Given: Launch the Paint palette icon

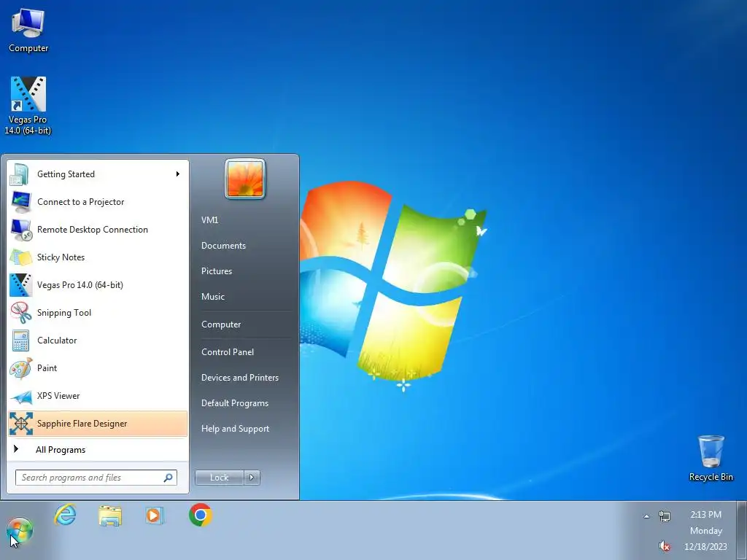Looking at the screenshot, I should [x=21, y=368].
